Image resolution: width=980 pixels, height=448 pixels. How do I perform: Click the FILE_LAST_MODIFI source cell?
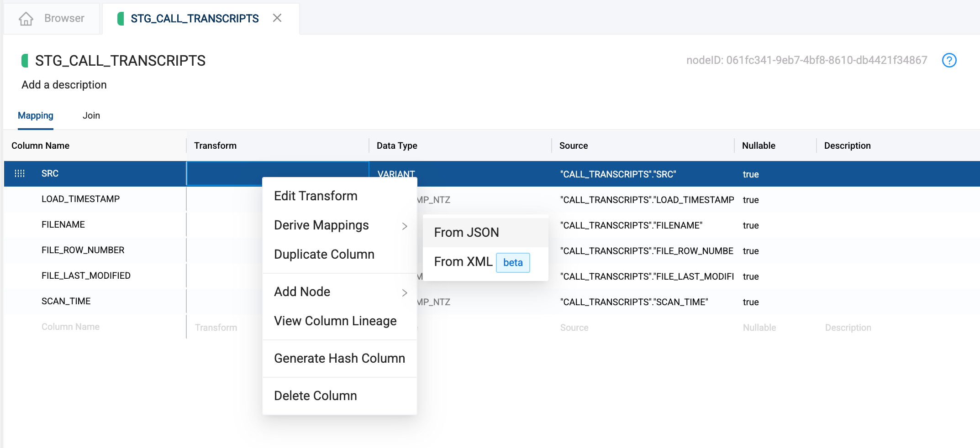click(x=647, y=276)
